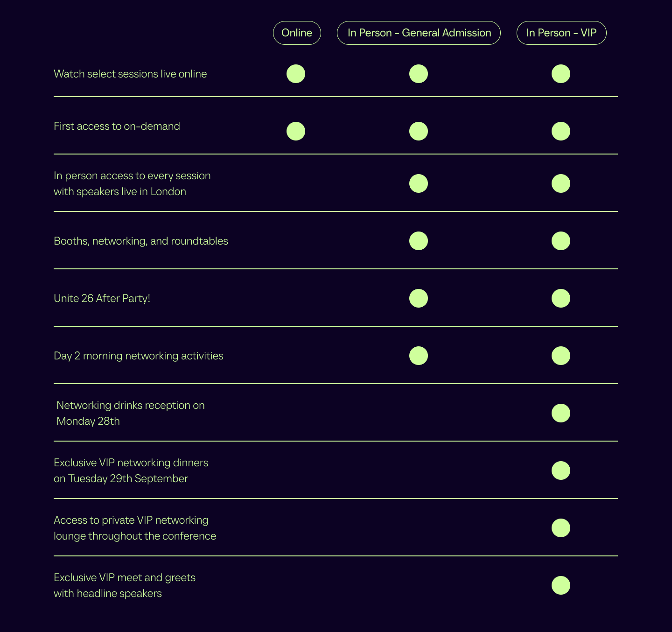Click Day 2 morning networking activities label
This screenshot has width=672, height=632.
(139, 356)
